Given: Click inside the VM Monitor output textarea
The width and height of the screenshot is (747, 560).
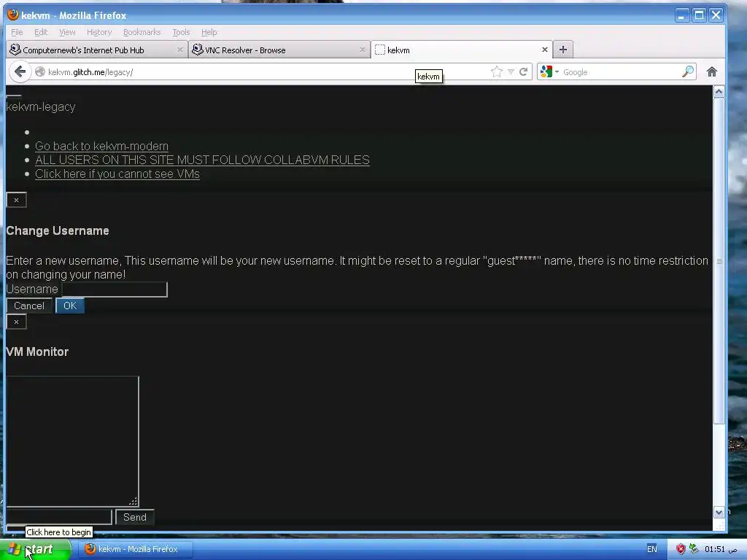Looking at the screenshot, I should (x=72, y=441).
